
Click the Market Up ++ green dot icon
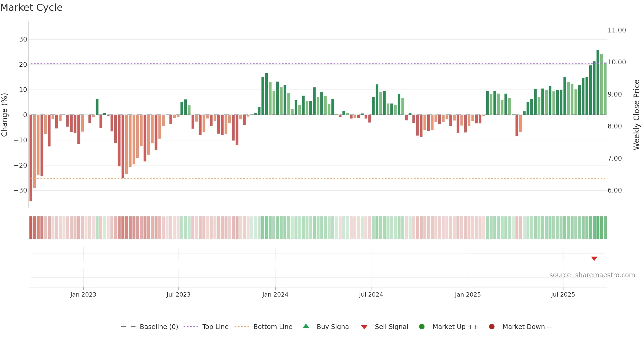(422, 327)
